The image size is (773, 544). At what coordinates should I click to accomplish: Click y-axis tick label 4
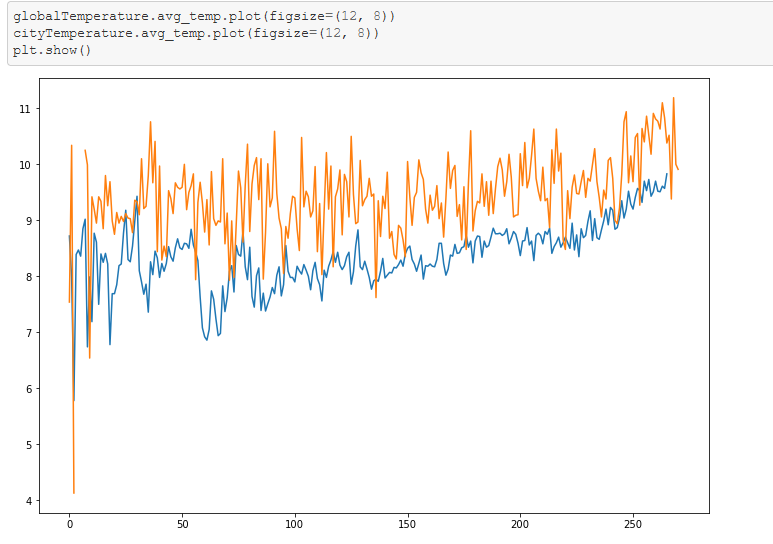[28, 501]
